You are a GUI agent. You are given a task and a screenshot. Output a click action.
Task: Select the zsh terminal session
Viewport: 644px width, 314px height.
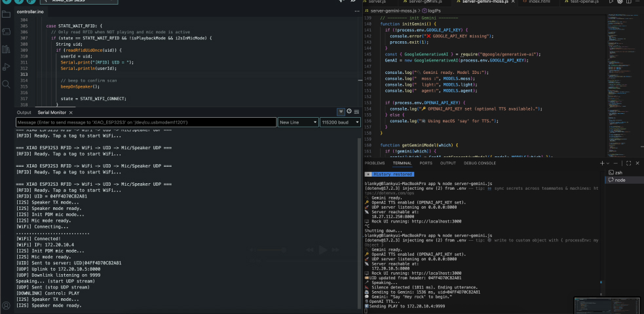click(618, 173)
